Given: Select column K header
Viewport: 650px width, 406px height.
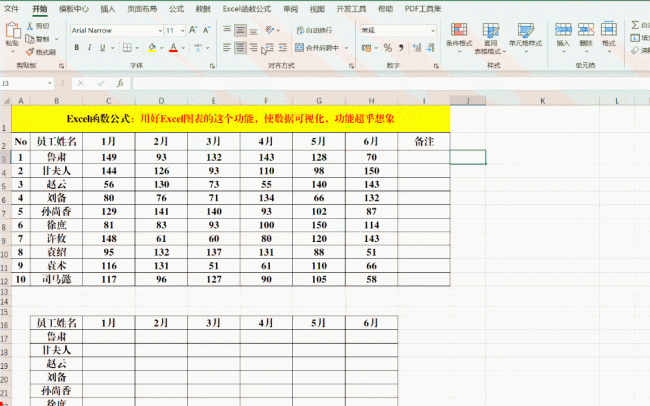Looking at the screenshot, I should pos(543,101).
